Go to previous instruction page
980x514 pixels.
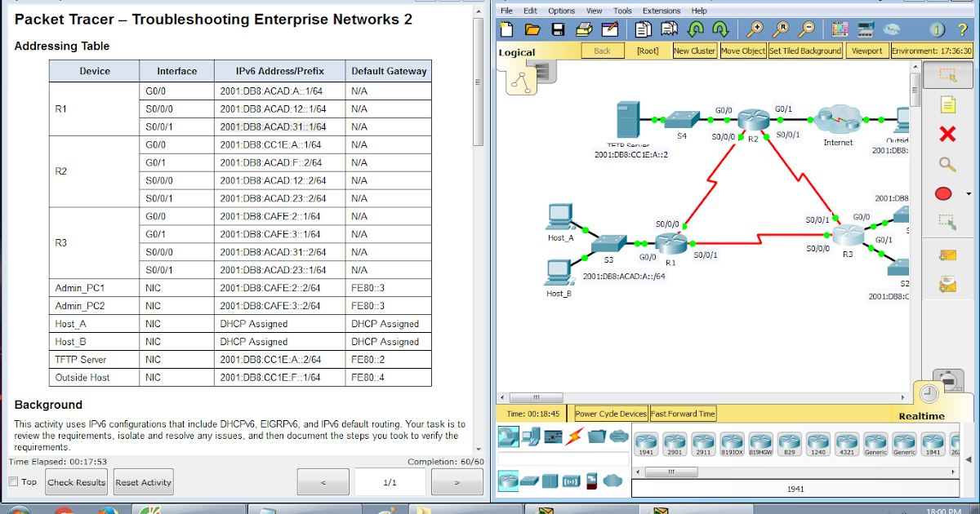pos(323,482)
